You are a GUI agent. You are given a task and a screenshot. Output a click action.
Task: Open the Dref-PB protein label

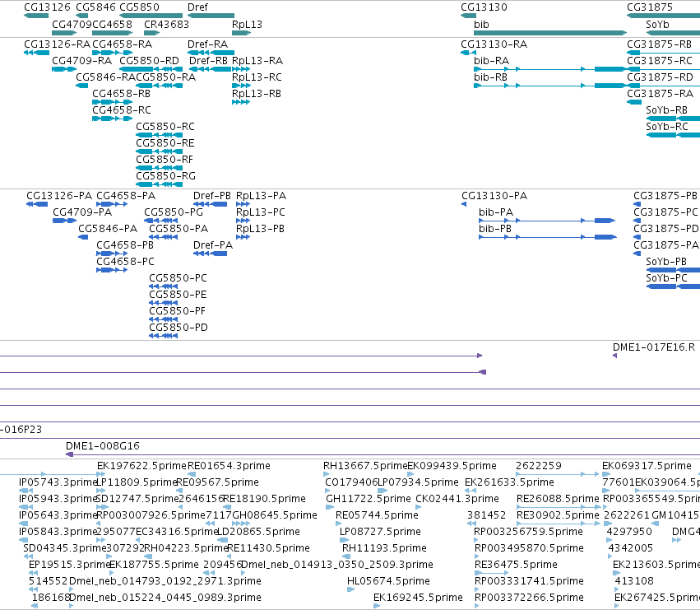(212, 196)
